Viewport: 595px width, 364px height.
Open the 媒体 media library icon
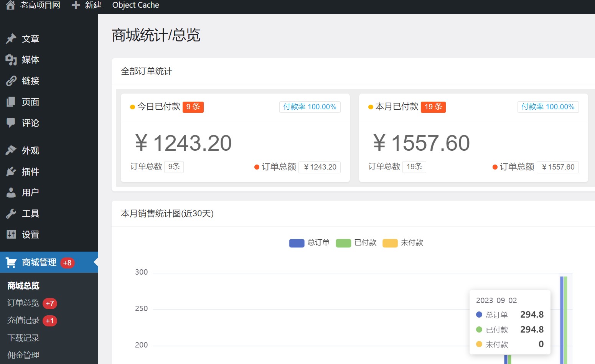(11, 60)
